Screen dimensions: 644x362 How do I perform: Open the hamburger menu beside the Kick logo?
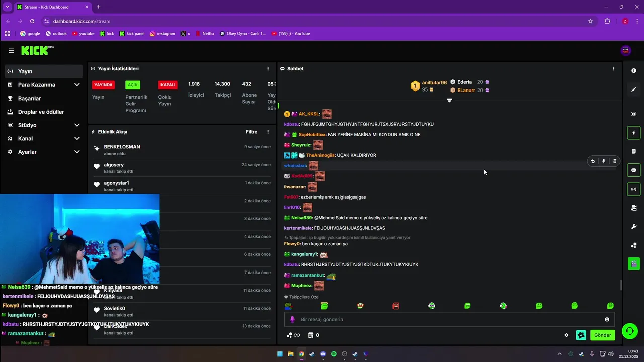(11, 51)
